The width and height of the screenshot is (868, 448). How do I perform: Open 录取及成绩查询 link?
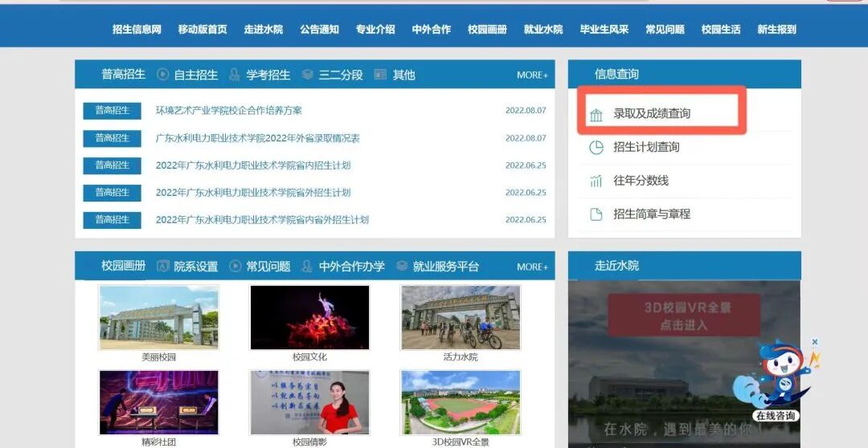click(652, 114)
